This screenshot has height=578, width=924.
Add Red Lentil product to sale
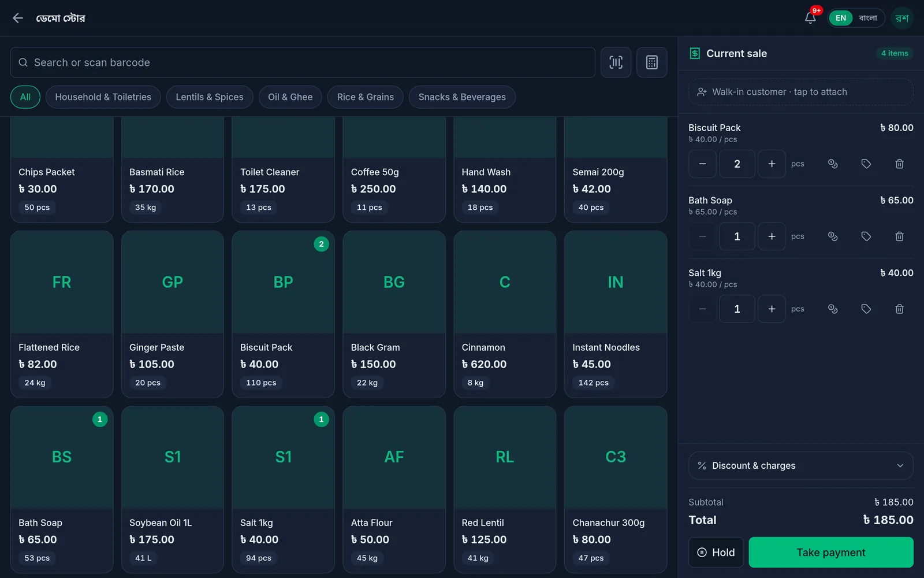(x=505, y=490)
